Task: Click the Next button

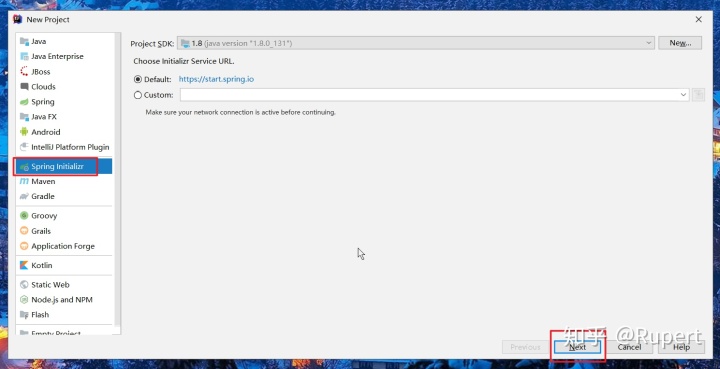Action: (x=578, y=347)
